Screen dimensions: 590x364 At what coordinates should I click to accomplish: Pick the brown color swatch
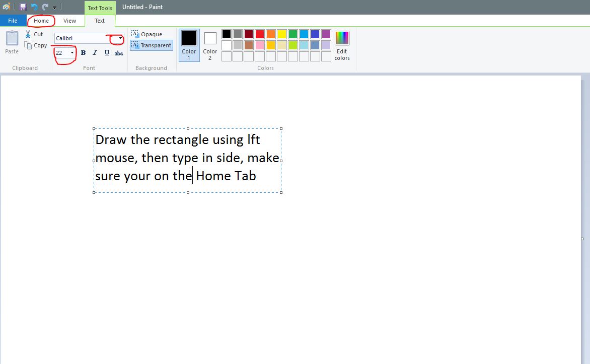pyautogui.click(x=248, y=45)
